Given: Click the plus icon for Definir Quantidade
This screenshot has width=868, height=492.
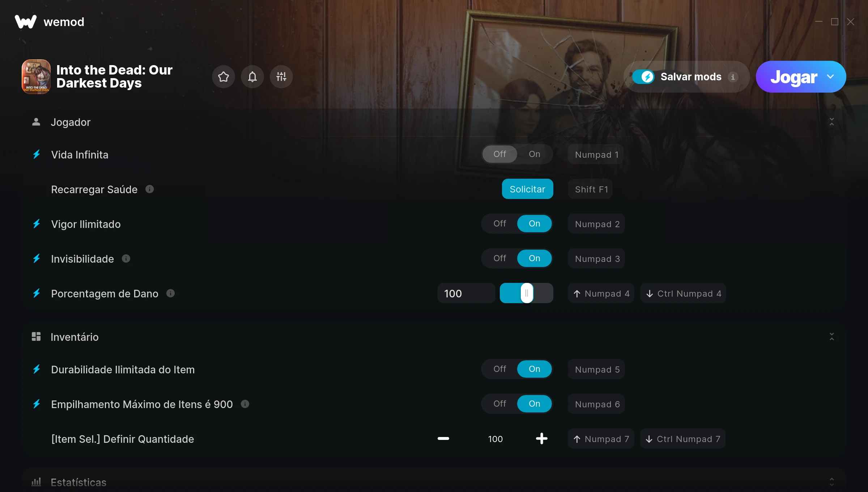Looking at the screenshot, I should pos(541,439).
